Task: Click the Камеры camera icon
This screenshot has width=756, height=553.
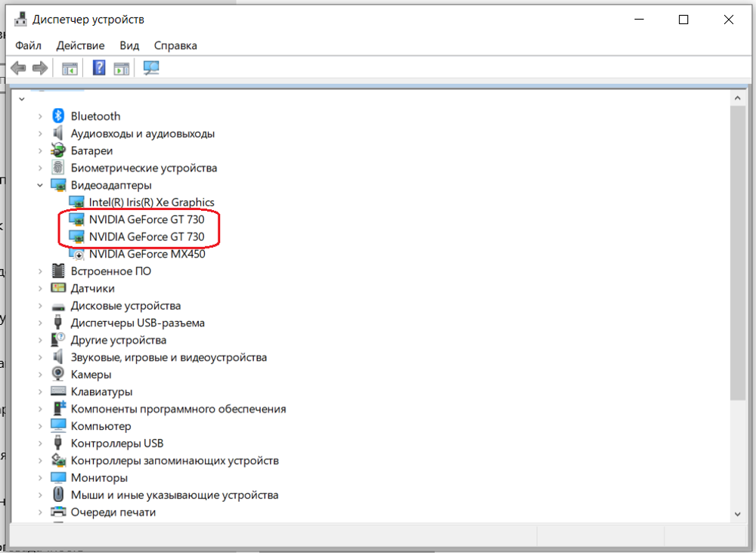Action: (x=57, y=374)
